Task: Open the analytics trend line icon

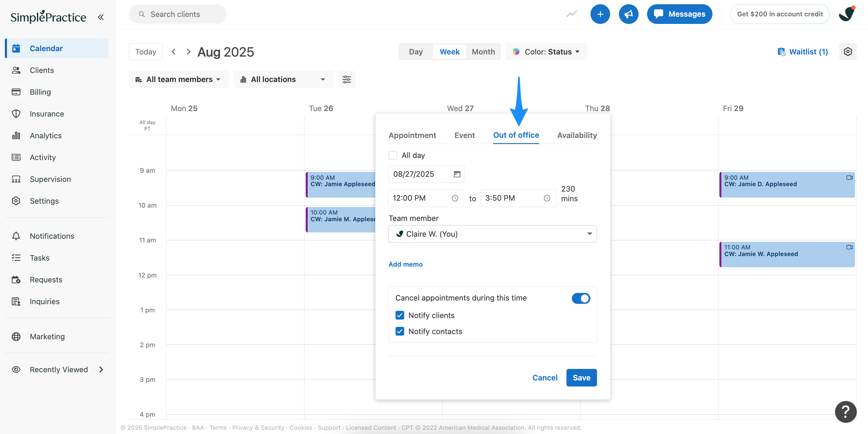Action: pos(572,14)
